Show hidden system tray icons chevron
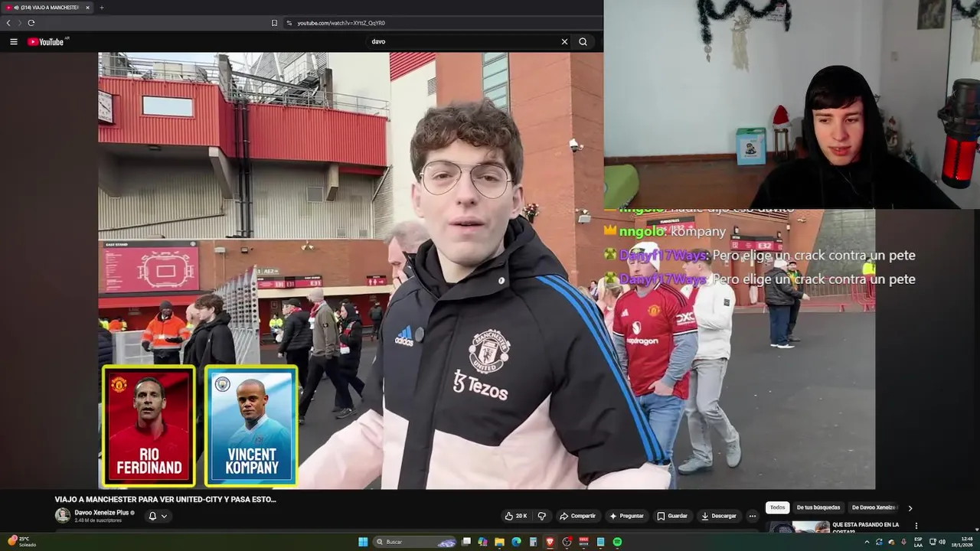 (x=867, y=542)
